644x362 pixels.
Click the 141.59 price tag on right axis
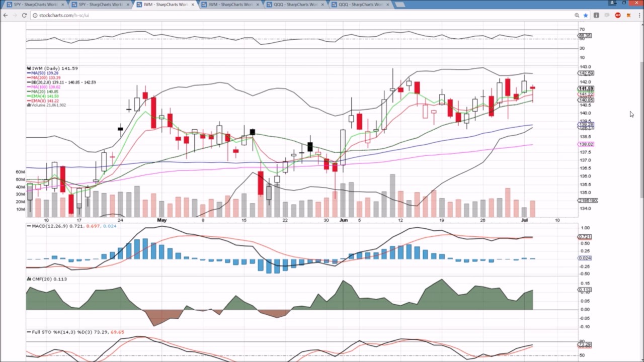(x=586, y=89)
